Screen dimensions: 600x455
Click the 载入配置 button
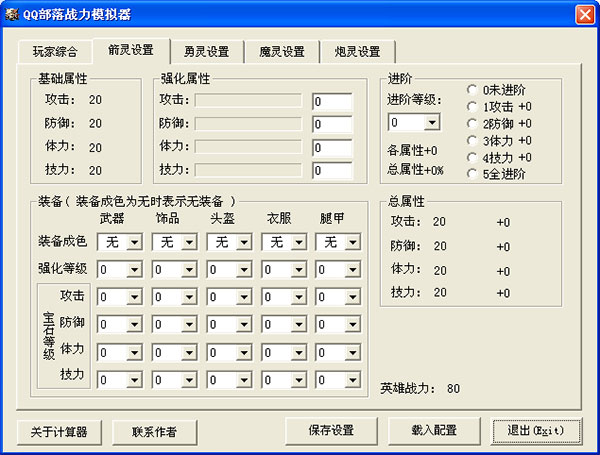pos(434,431)
